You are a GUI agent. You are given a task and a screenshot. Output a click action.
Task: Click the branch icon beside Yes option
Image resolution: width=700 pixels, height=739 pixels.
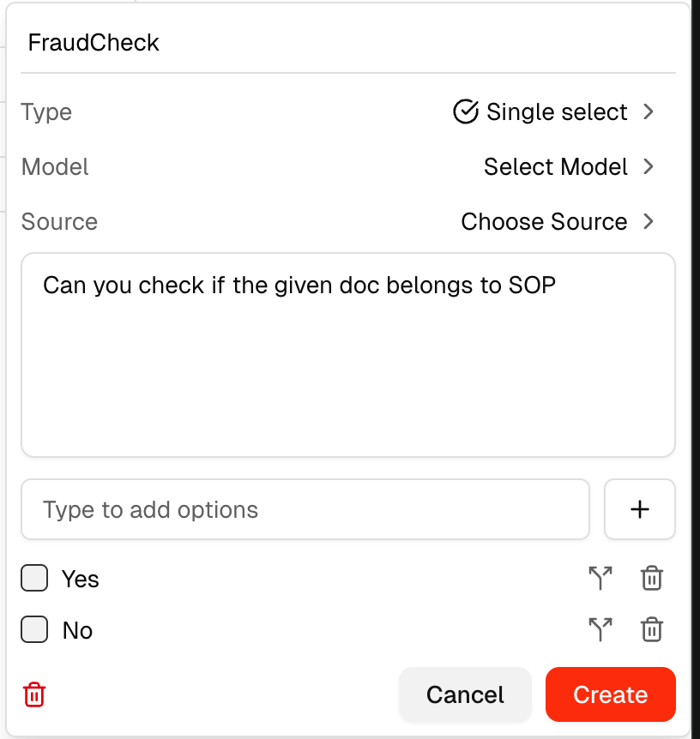pyautogui.click(x=600, y=579)
